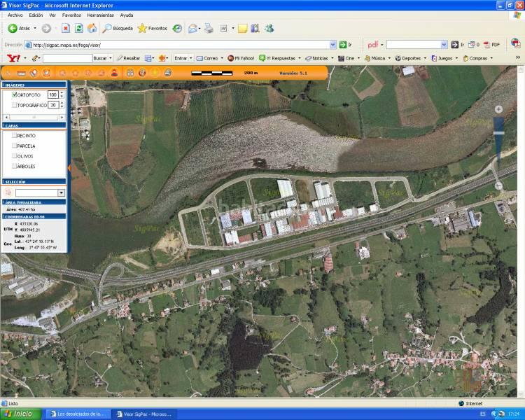The width and height of the screenshot is (525, 420).
Task: Click the red person icon in SigPac toolbar
Action: point(114,73)
